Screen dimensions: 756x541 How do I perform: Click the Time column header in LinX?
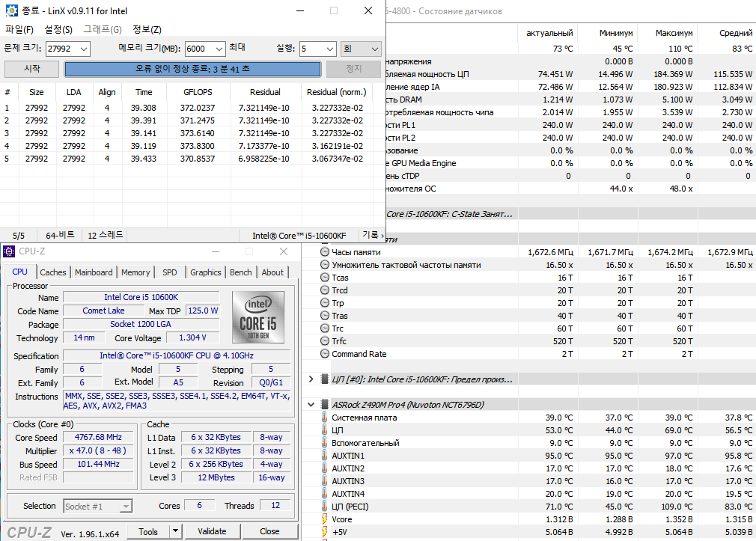144,92
